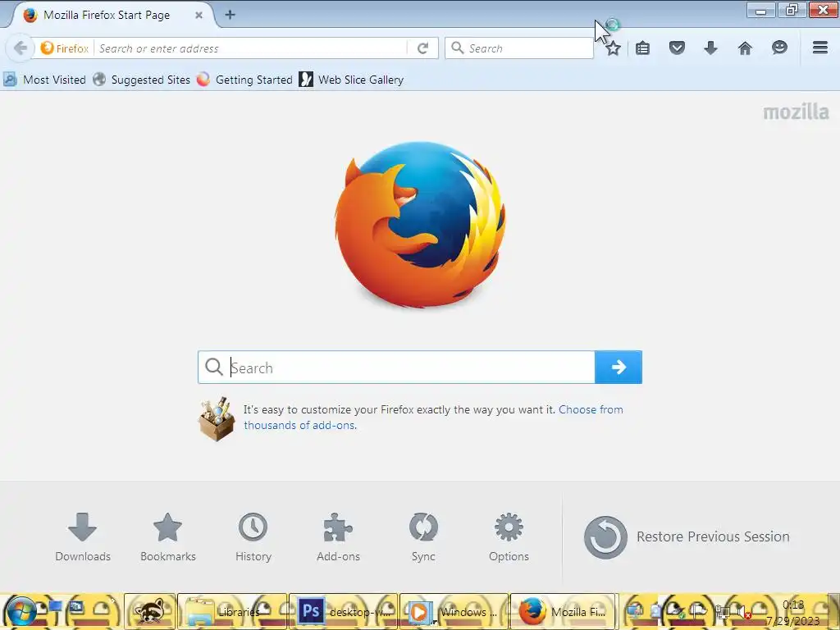Open Bookmarks from start page
Screen dimensions: 840x630
pos(167,537)
